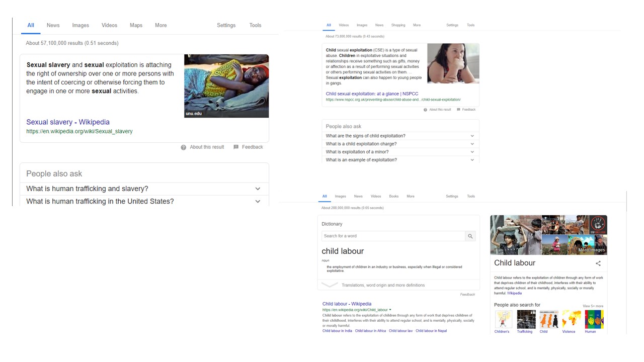Expand 'What is exploitation of a minor?'
Screen dimensions: 644x362
pos(472,152)
